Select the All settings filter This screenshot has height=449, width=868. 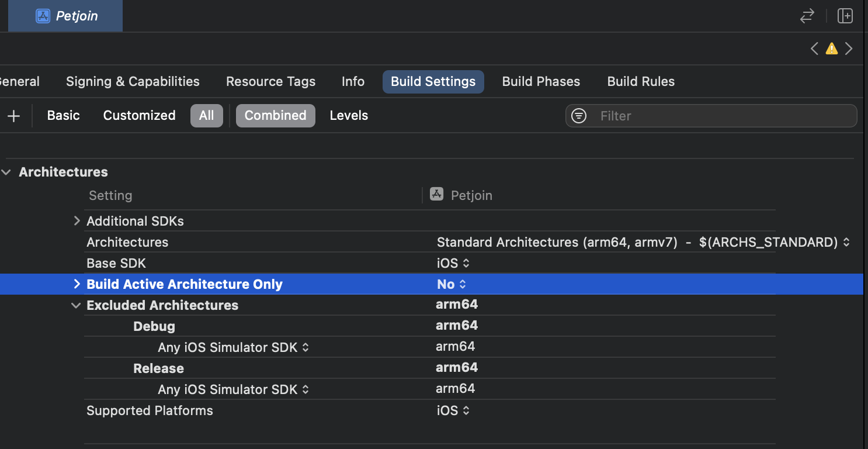[207, 115]
